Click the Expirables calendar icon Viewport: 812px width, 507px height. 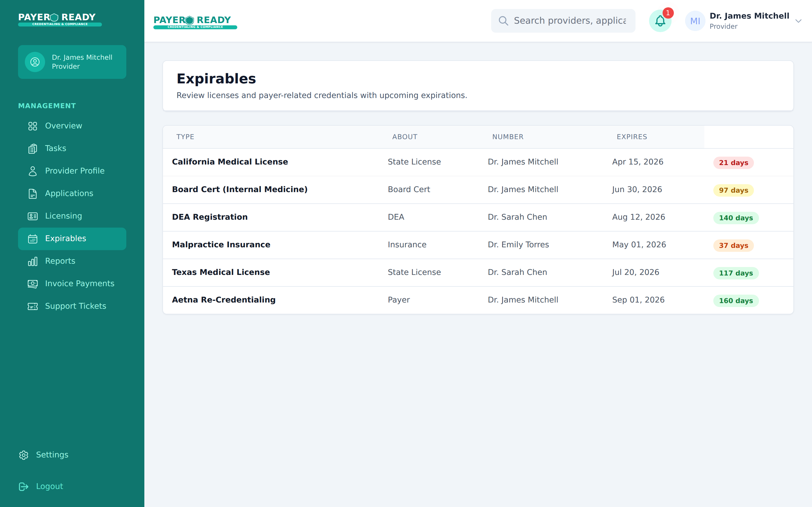pyautogui.click(x=32, y=239)
